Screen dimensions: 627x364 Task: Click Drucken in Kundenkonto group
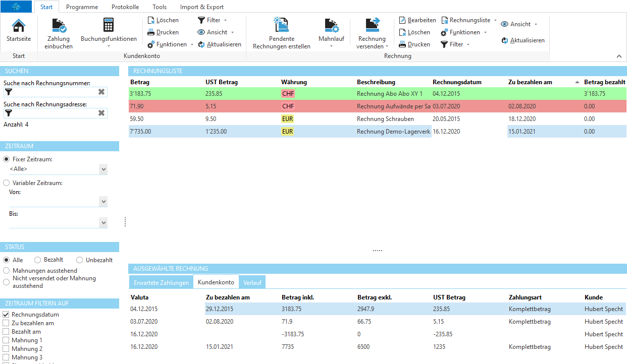(x=163, y=32)
